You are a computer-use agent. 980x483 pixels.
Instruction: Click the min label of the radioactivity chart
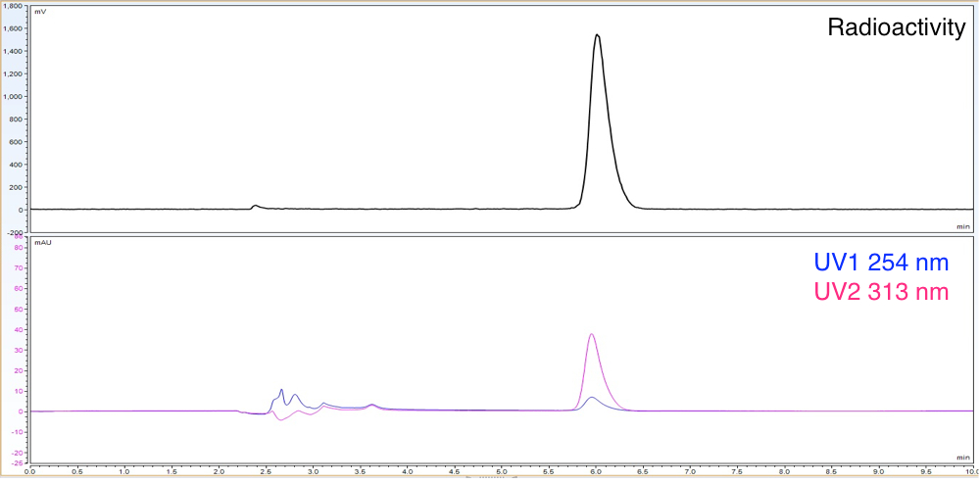[x=963, y=227]
